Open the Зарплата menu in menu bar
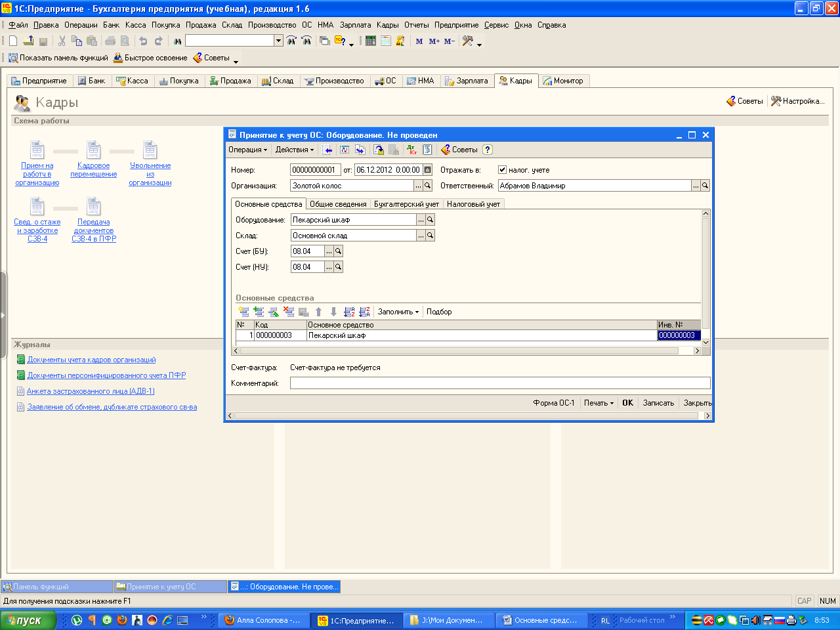840x630 pixels. pos(355,25)
